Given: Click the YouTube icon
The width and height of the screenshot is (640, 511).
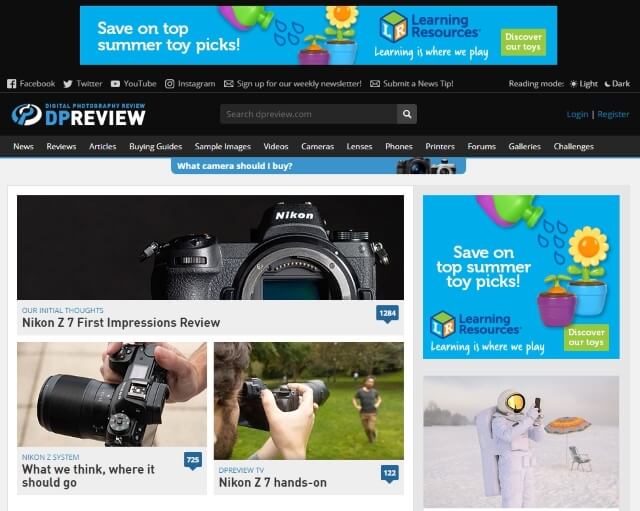Looking at the screenshot, I should pos(115,84).
